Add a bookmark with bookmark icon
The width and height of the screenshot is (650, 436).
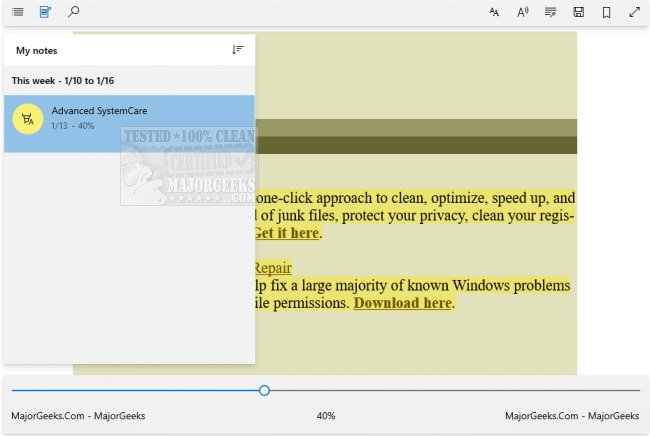point(606,12)
